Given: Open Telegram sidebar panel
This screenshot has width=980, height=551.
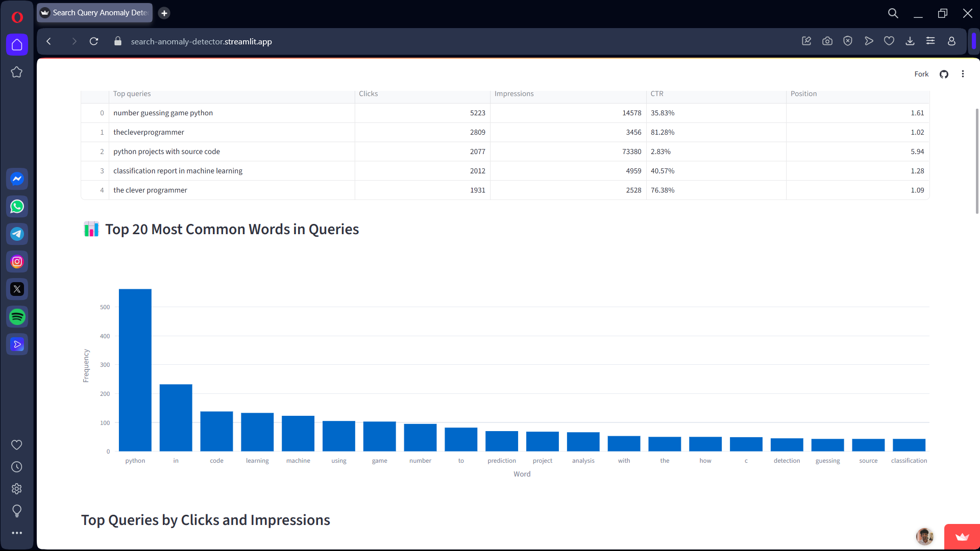Looking at the screenshot, I should tap(17, 234).
